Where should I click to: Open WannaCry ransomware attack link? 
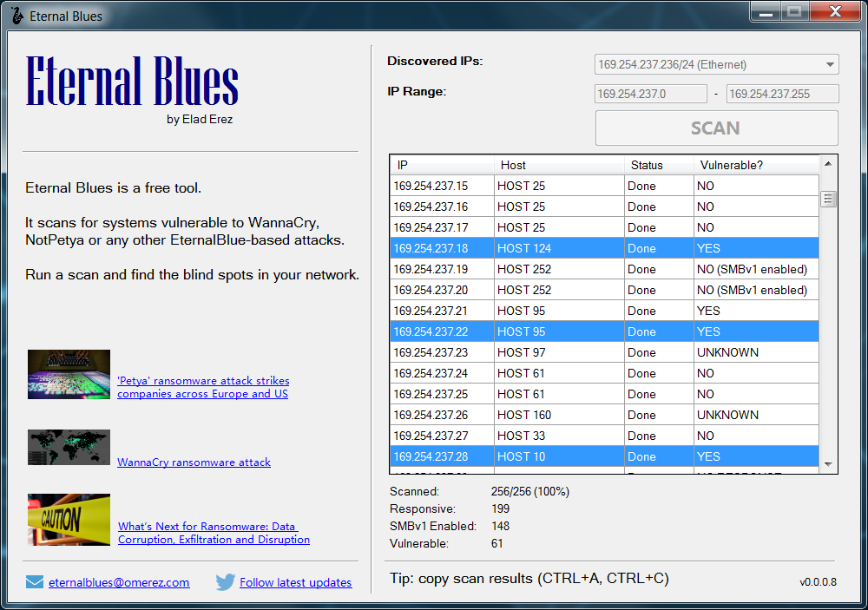[194, 462]
